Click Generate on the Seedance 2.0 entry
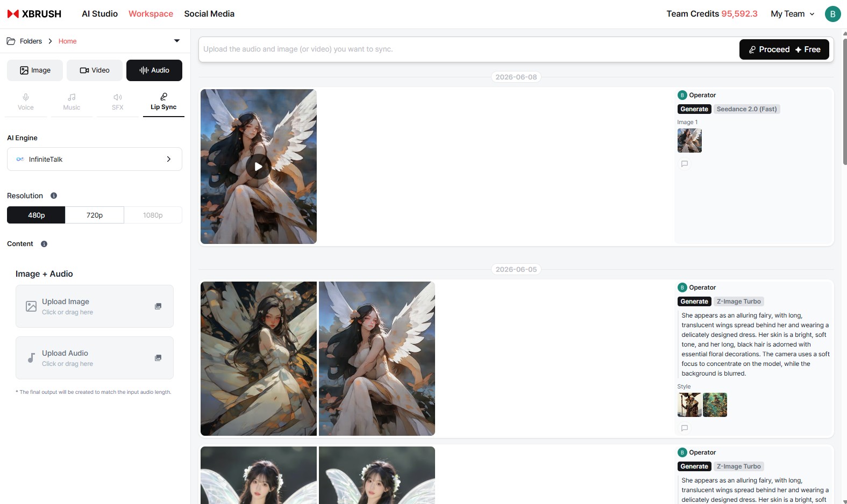 tap(694, 109)
